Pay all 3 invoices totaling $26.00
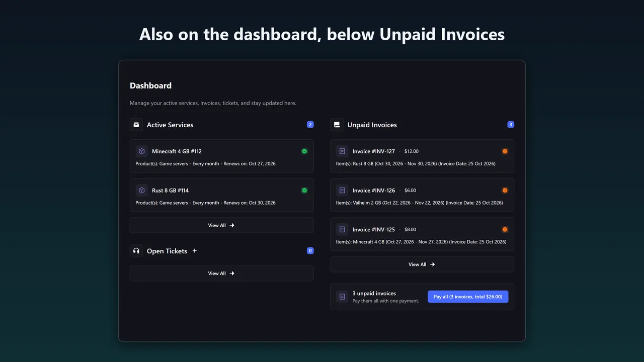 [x=468, y=297]
